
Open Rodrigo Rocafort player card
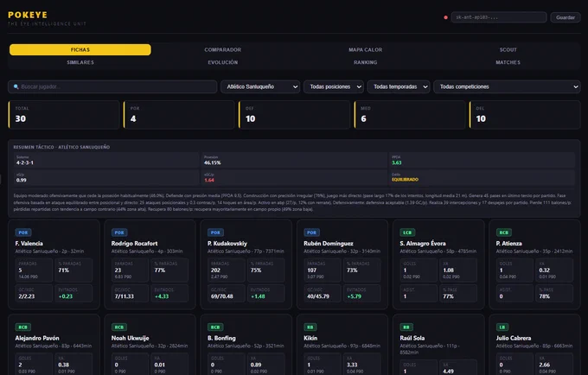pyautogui.click(x=150, y=264)
